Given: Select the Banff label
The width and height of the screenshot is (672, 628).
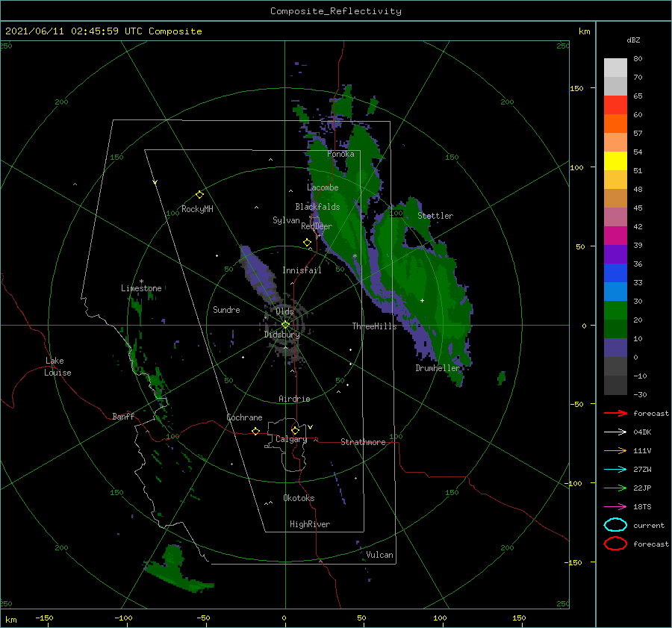Looking at the screenshot, I should (x=123, y=416).
